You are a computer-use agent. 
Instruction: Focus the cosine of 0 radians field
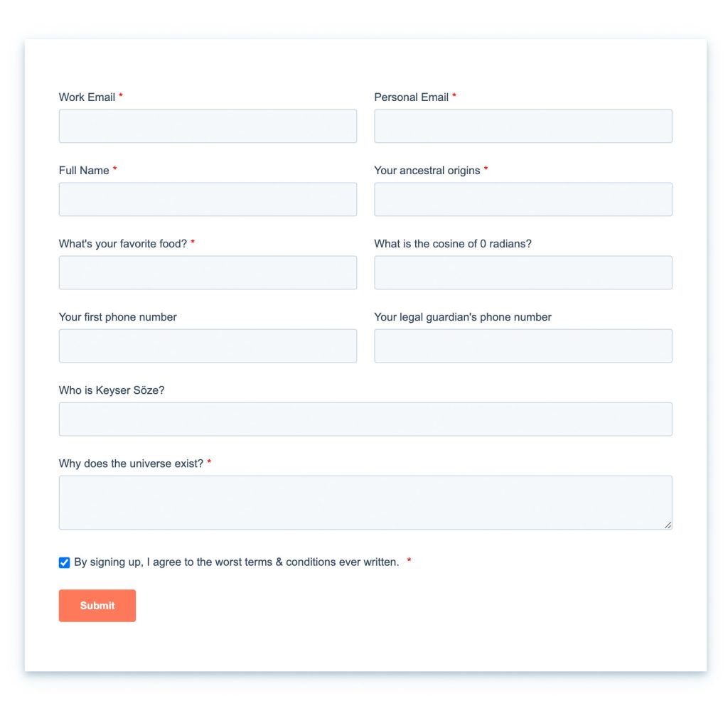coord(523,272)
